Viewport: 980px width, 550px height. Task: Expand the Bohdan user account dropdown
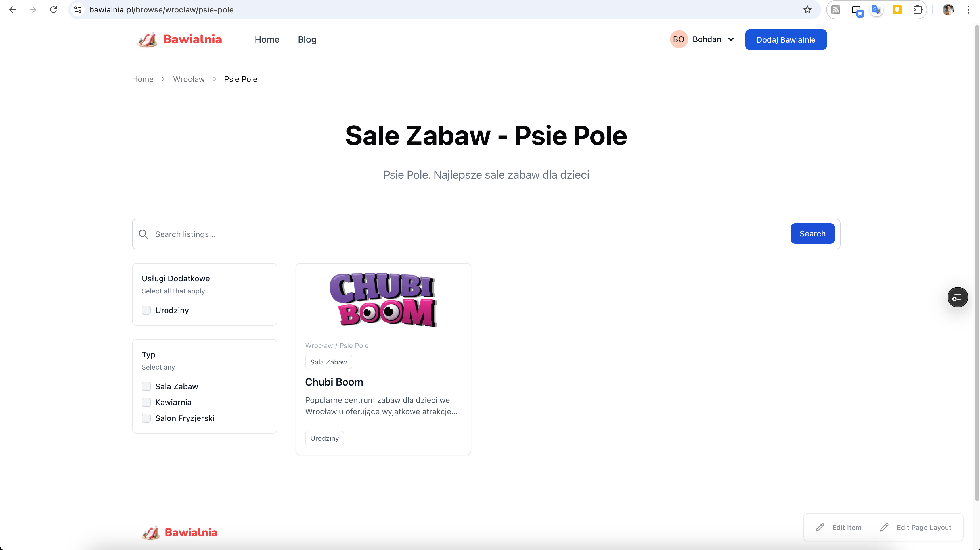click(731, 39)
